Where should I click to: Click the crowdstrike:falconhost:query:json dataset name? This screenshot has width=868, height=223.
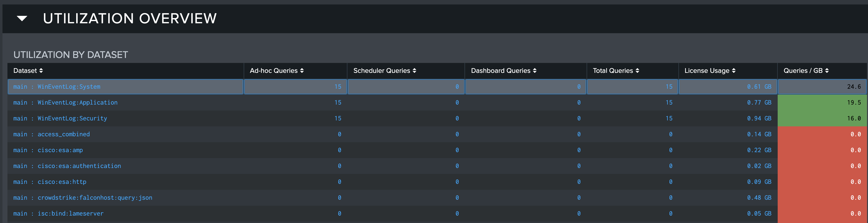83,197
